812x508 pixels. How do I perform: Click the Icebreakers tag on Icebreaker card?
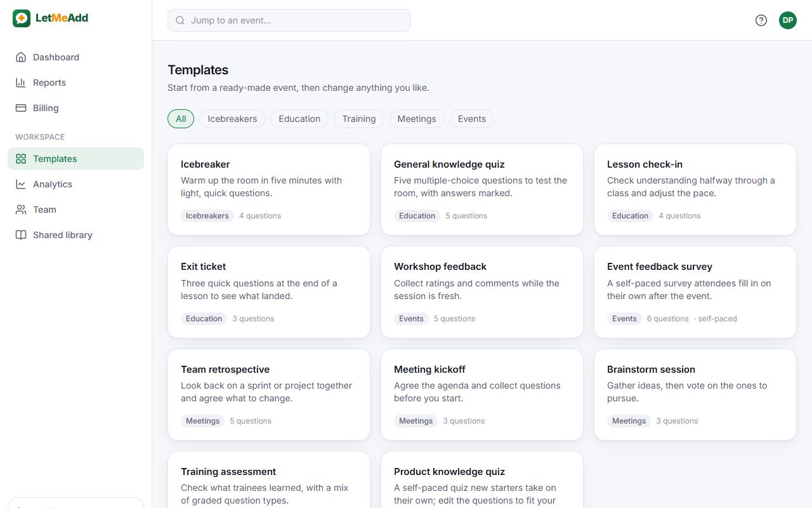point(207,216)
